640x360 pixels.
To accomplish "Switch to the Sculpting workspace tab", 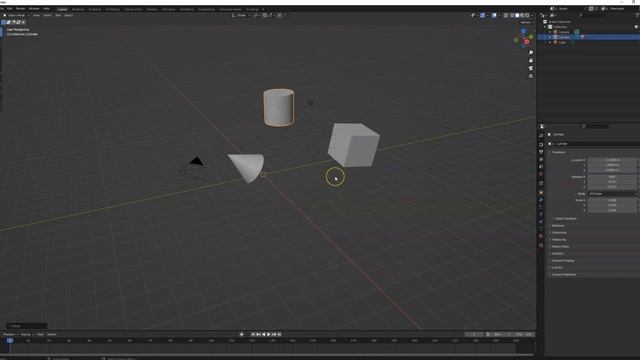I will pos(95,9).
